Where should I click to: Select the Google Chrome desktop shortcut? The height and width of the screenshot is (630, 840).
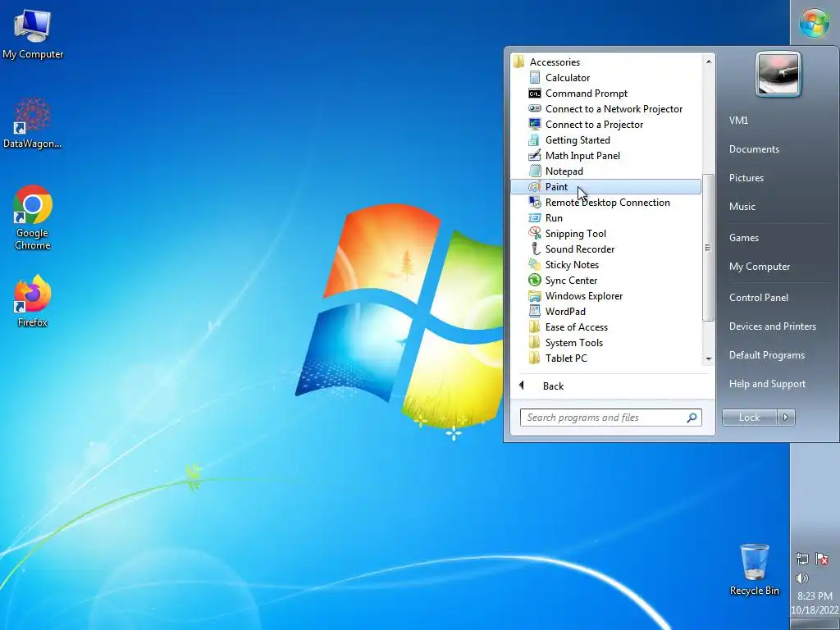tap(33, 217)
